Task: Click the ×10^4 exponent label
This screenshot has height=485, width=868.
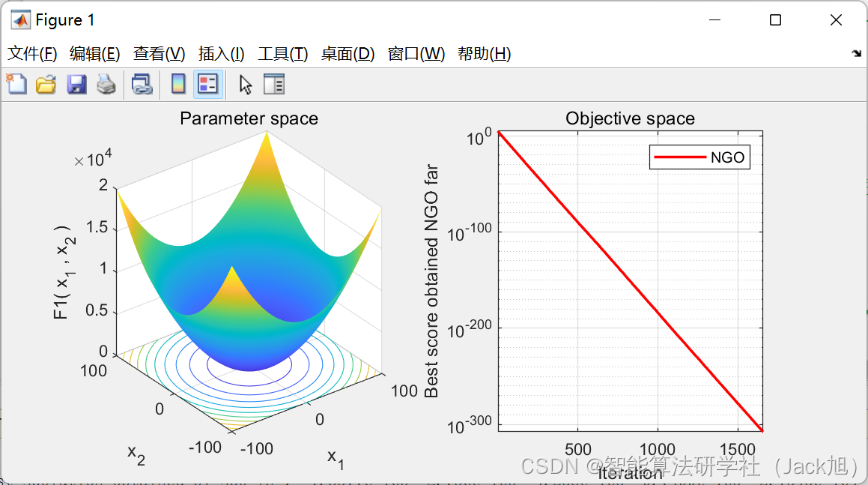Action: 93,158
